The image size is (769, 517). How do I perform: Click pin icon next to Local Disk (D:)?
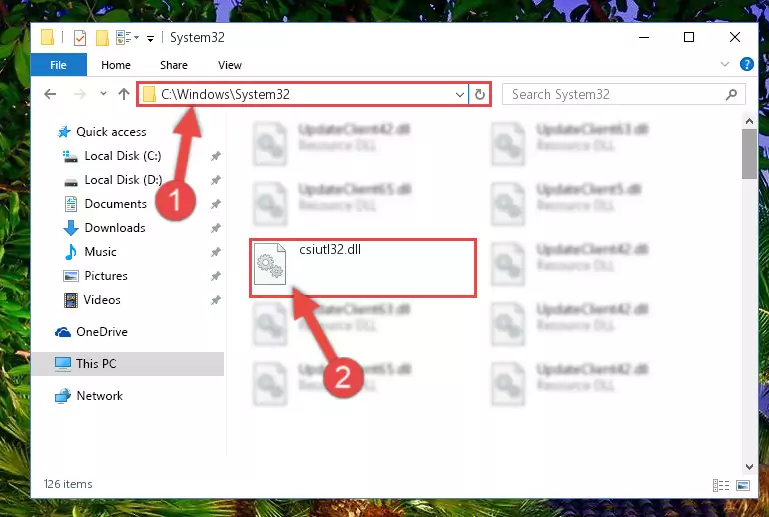[x=215, y=180]
